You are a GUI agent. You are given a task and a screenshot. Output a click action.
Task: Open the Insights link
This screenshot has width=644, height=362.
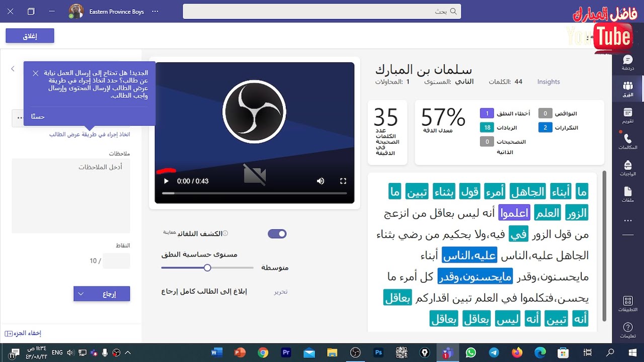548,81
